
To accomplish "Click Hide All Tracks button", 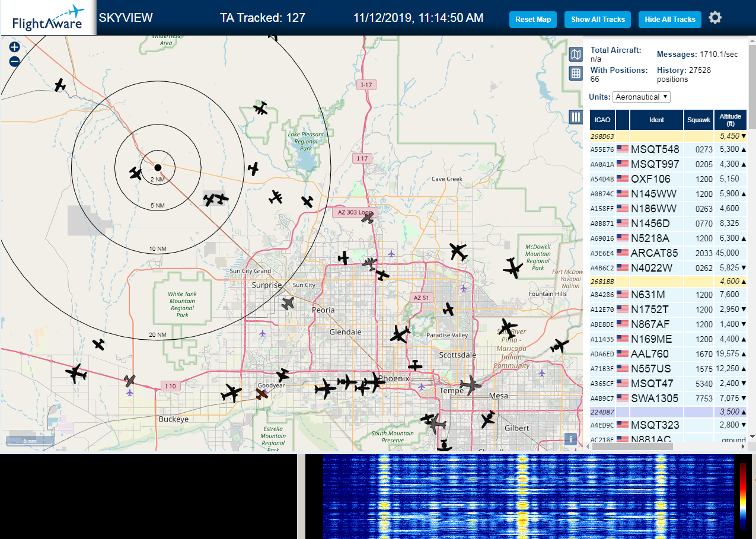I will tap(670, 20).
